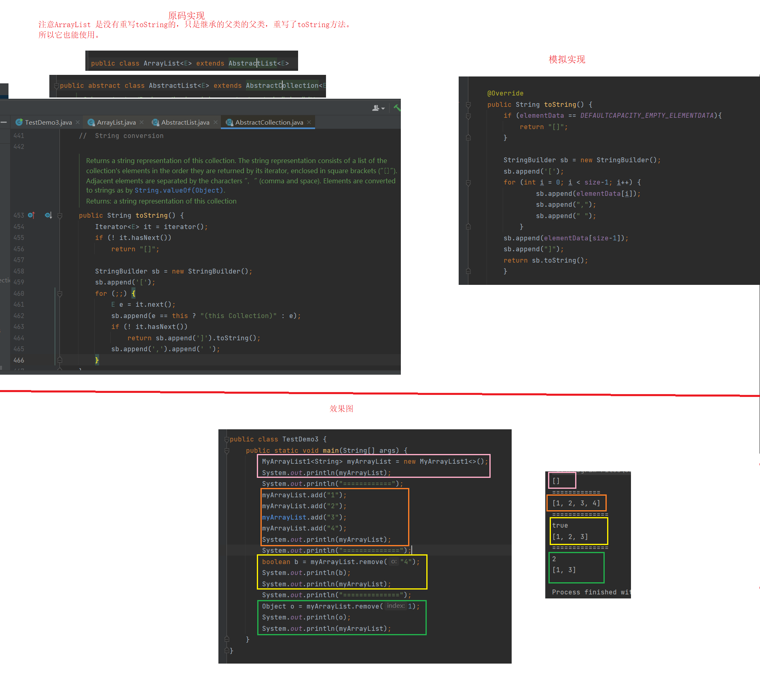This screenshot has width=760, height=700.
Task: Switch to the TestDemo3.java tab
Action: coord(48,122)
